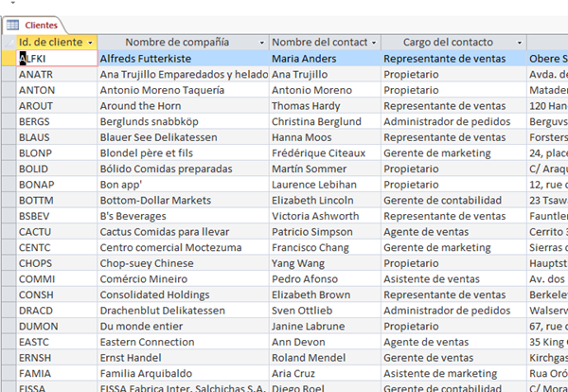The image size is (568, 392).
Task: Click the cell Comércio Mineiro
Action: [x=183, y=279]
